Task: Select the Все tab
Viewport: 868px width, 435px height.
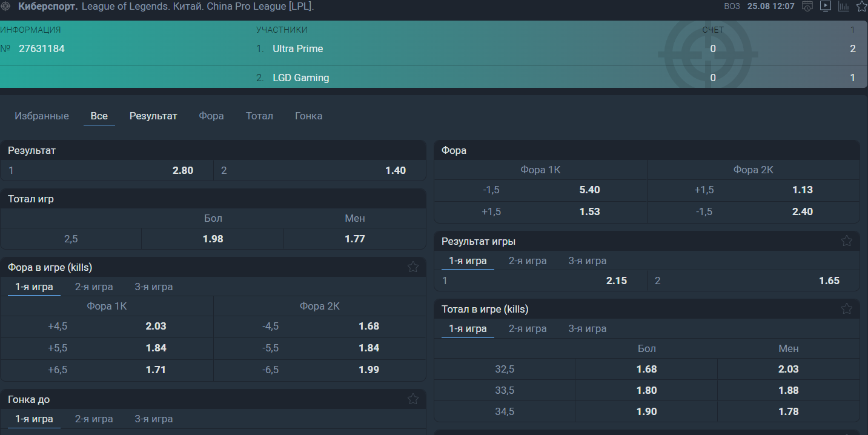Action: pos(99,116)
